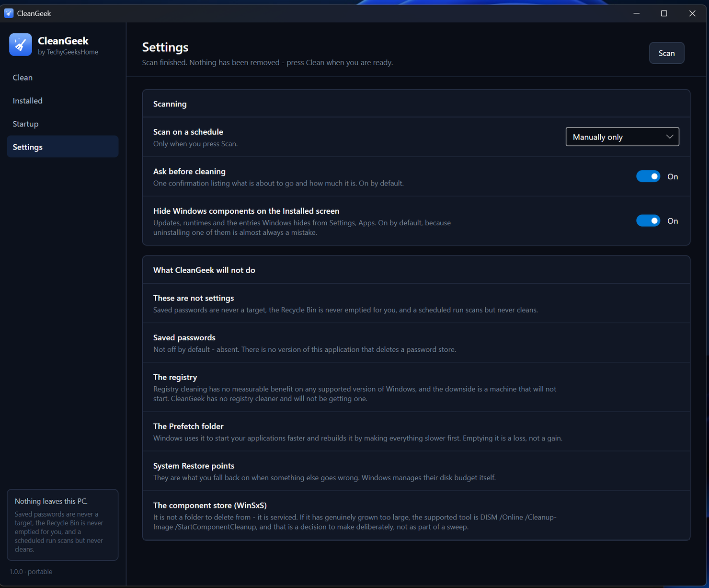
Task: Click the 'Ask before cleaning' label
Action: coord(189,172)
